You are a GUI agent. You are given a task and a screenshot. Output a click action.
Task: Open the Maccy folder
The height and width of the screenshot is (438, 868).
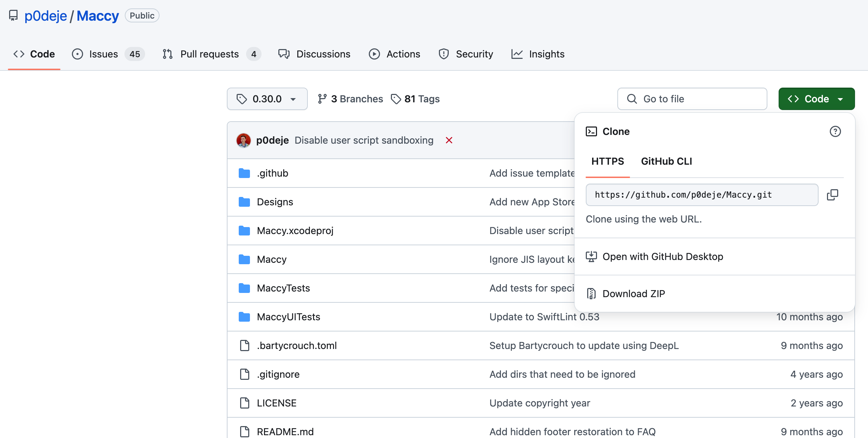[x=272, y=259]
